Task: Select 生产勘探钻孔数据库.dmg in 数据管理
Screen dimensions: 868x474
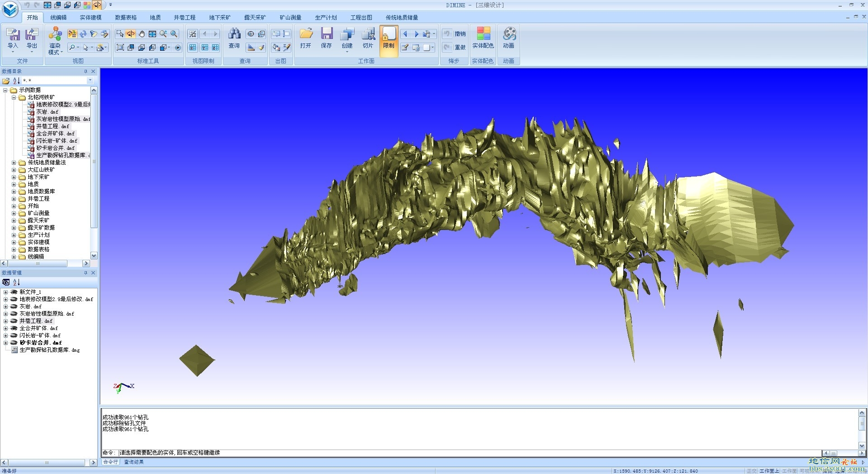Action: 49,350
